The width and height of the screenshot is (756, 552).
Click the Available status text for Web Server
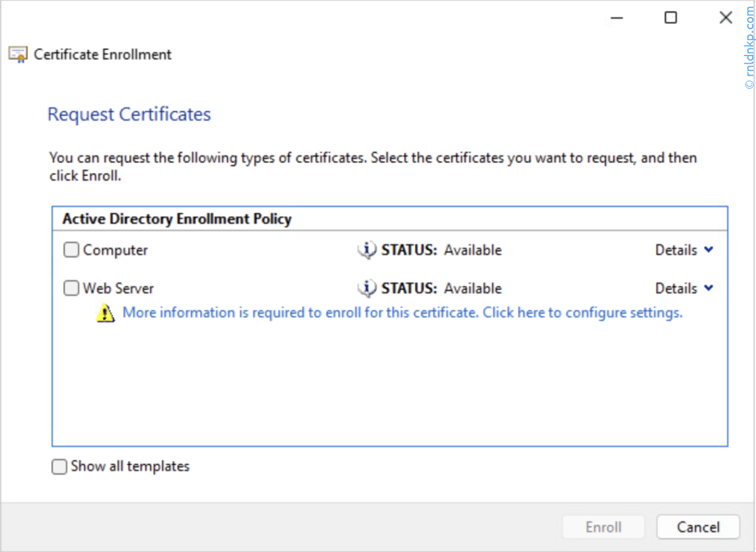tap(472, 289)
